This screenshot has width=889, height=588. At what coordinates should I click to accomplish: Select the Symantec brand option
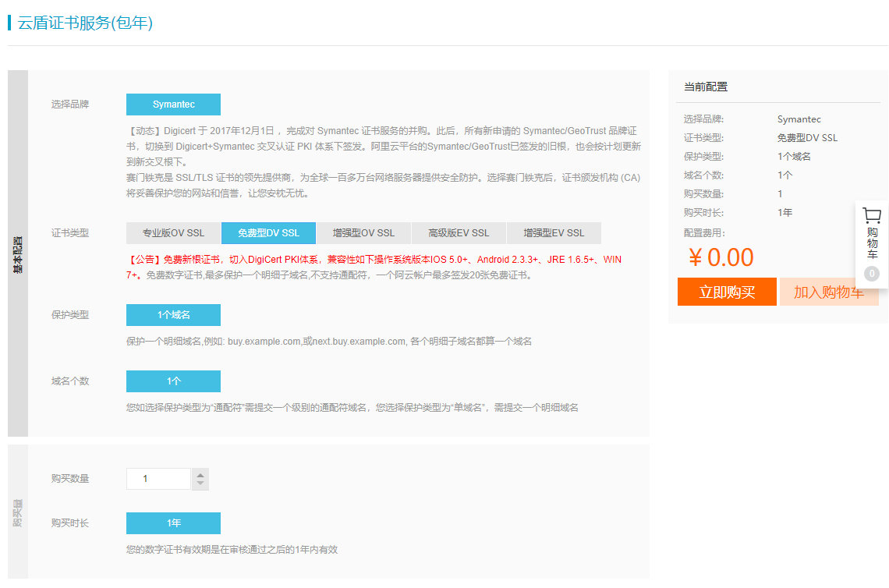point(173,104)
